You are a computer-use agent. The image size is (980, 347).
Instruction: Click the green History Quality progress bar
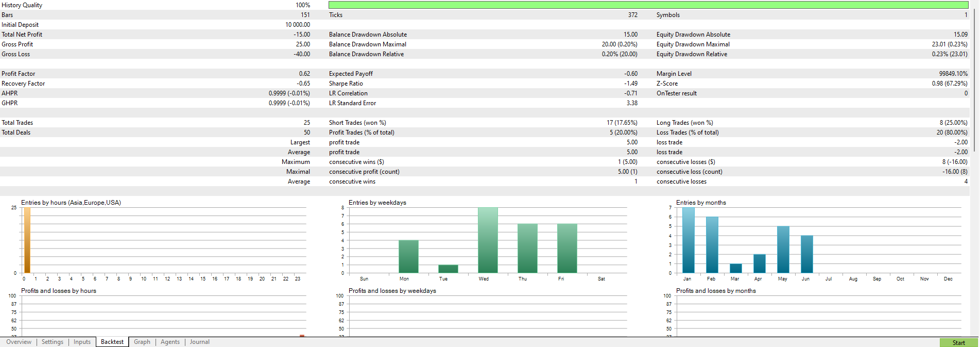[648, 5]
